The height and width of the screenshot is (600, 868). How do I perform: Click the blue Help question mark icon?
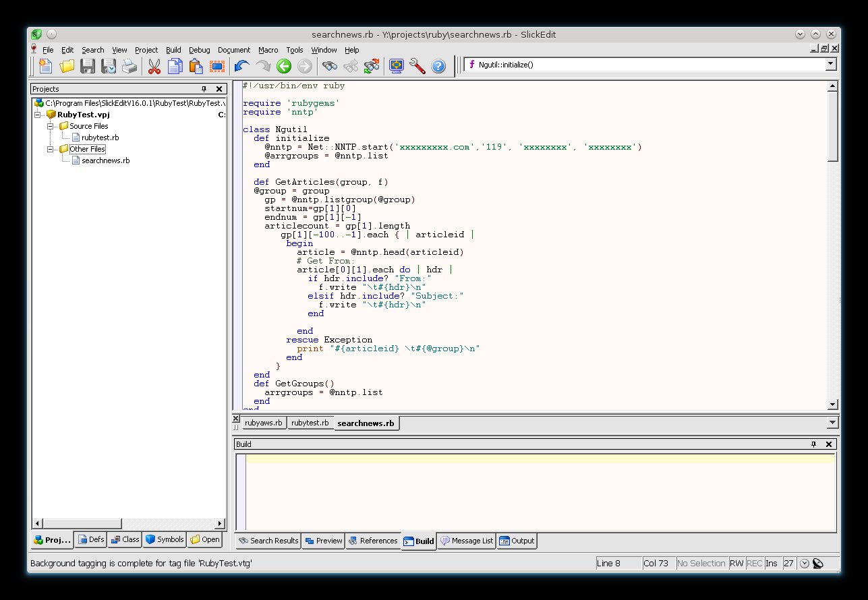point(438,65)
